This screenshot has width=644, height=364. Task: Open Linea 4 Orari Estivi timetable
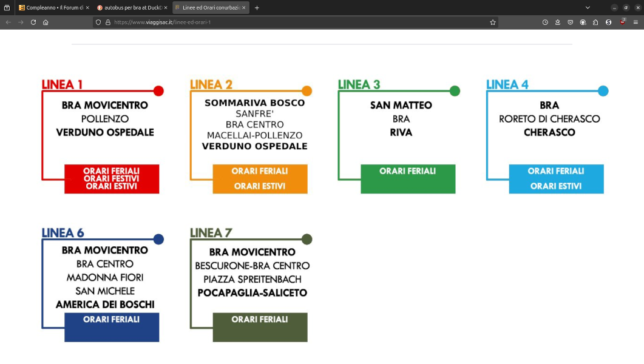pyautogui.click(x=556, y=186)
